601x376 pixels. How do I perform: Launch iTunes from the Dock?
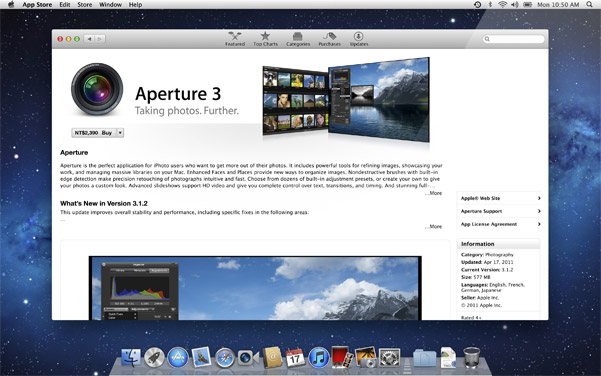[x=319, y=358]
